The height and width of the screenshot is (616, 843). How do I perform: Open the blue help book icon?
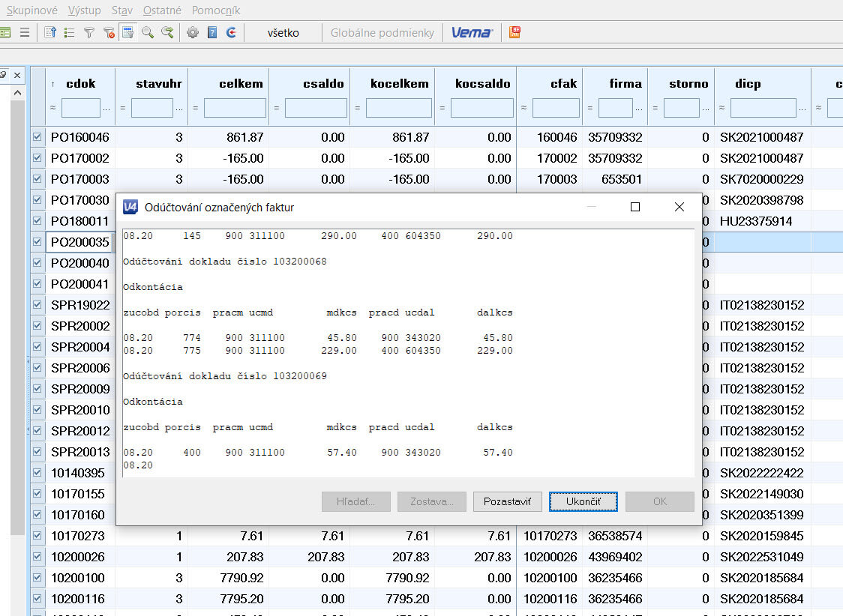click(212, 33)
